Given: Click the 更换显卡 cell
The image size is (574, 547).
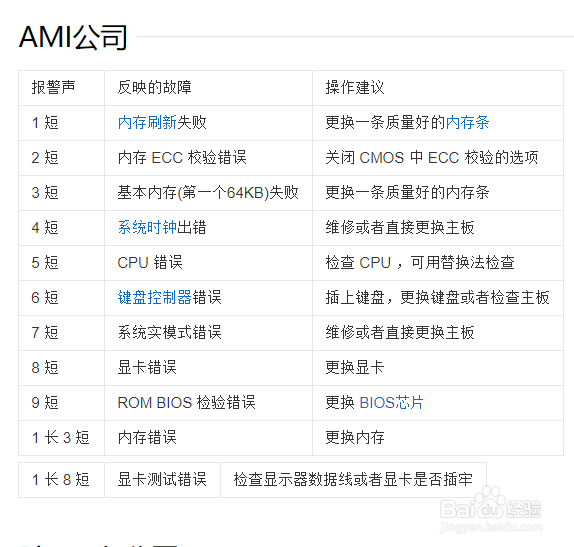Looking at the screenshot, I should coord(438,368).
